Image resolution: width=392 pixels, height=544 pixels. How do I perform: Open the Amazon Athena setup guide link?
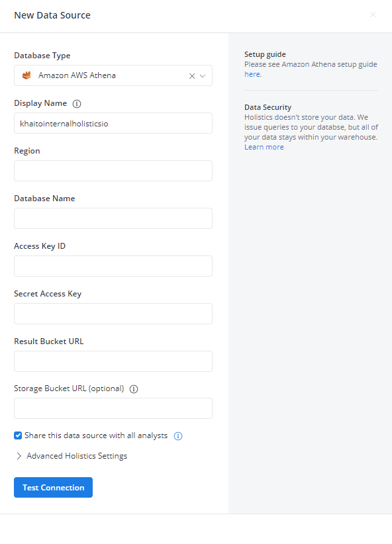[252, 74]
